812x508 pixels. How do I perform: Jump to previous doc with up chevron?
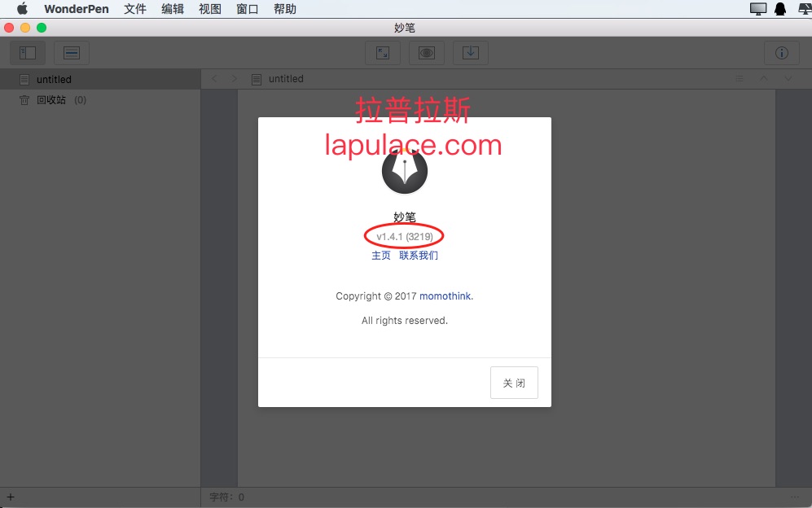(764, 79)
